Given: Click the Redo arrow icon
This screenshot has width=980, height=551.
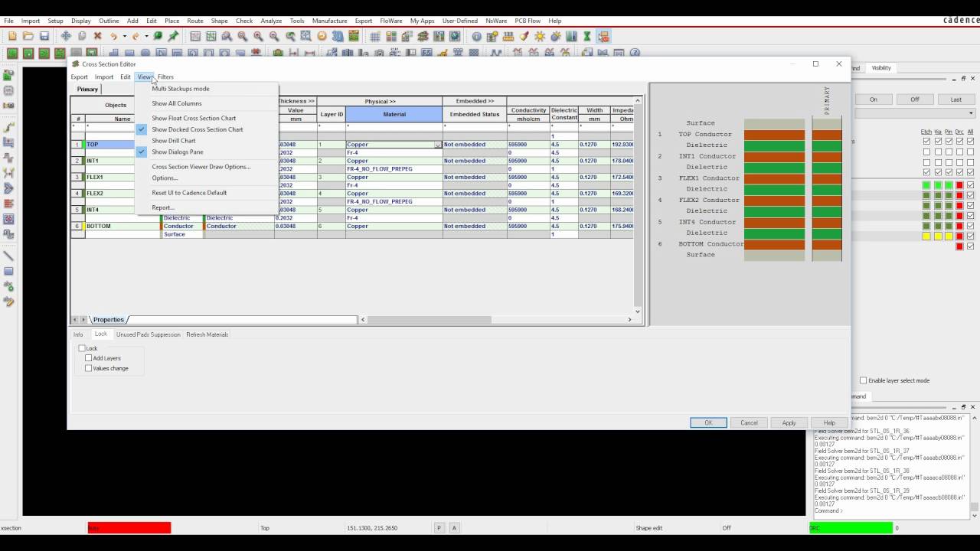Looking at the screenshot, I should pos(136,36).
